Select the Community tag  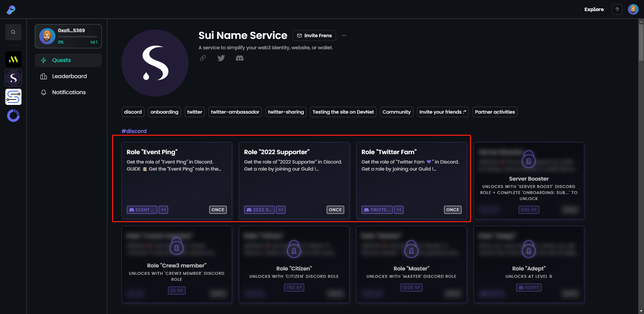396,112
